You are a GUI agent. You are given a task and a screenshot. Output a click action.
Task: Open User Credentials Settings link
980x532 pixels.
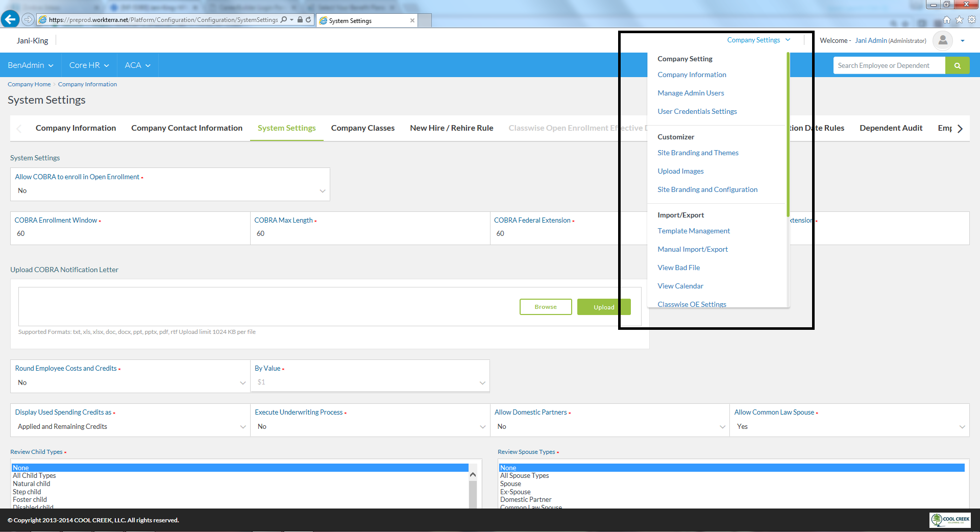click(x=697, y=111)
